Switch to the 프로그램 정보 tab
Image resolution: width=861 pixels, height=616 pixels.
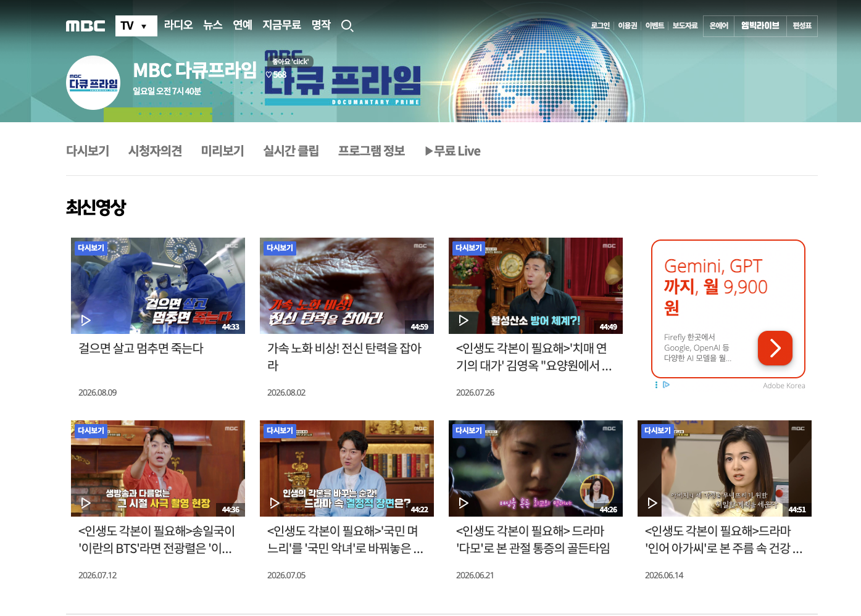[372, 151]
